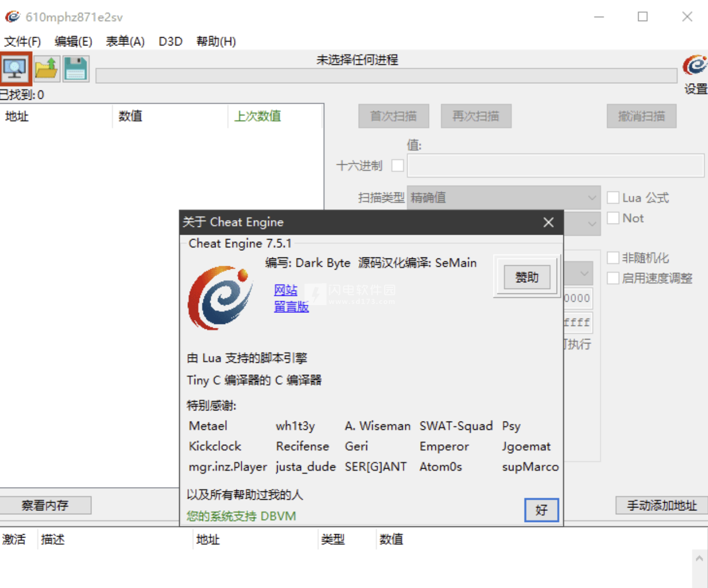Save the table with the floppy icon
The image size is (708, 588).
(x=75, y=68)
